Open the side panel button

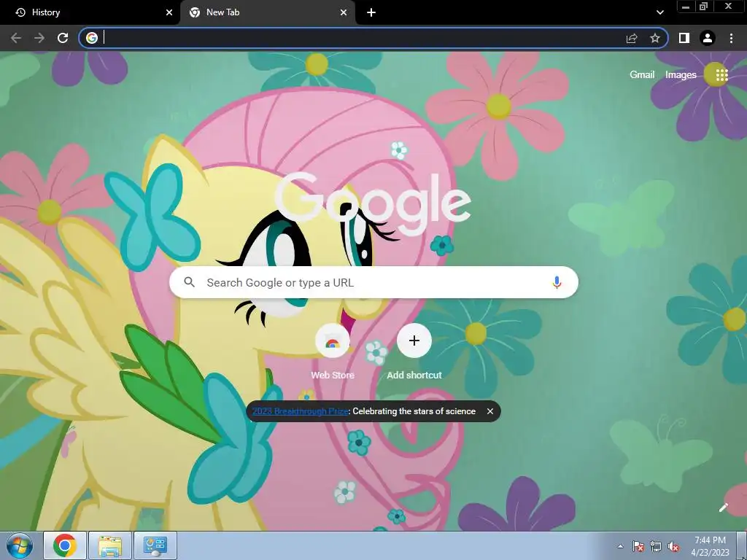point(684,38)
